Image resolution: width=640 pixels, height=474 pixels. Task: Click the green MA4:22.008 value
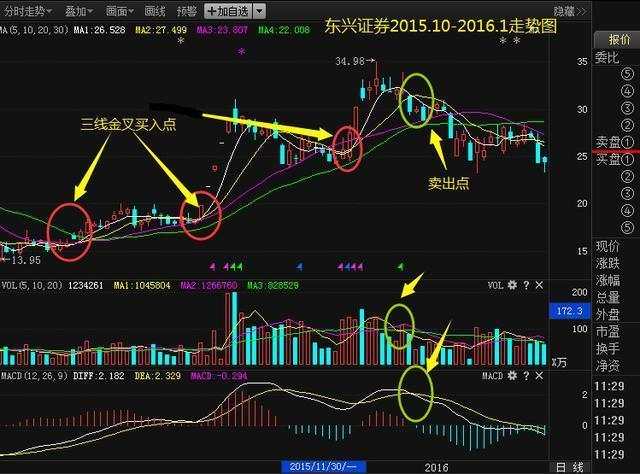tap(284, 30)
